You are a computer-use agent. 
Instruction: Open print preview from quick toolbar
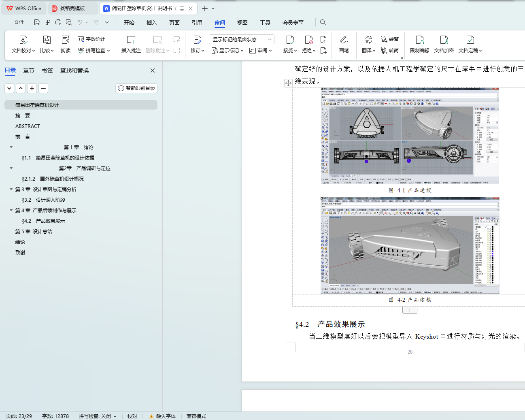(x=69, y=22)
